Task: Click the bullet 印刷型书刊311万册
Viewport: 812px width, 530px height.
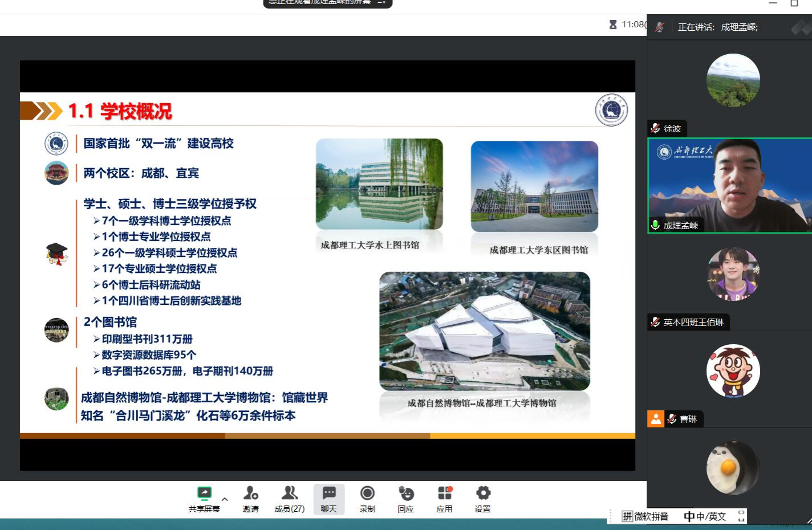Action: coord(143,339)
